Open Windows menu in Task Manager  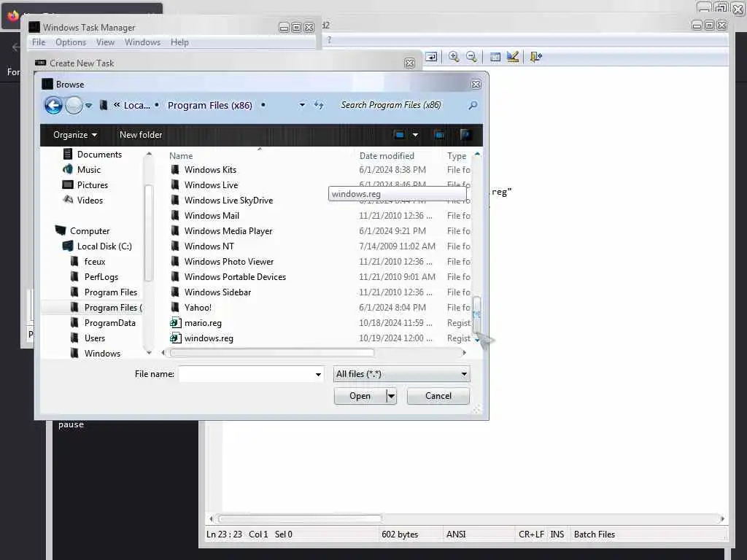142,42
